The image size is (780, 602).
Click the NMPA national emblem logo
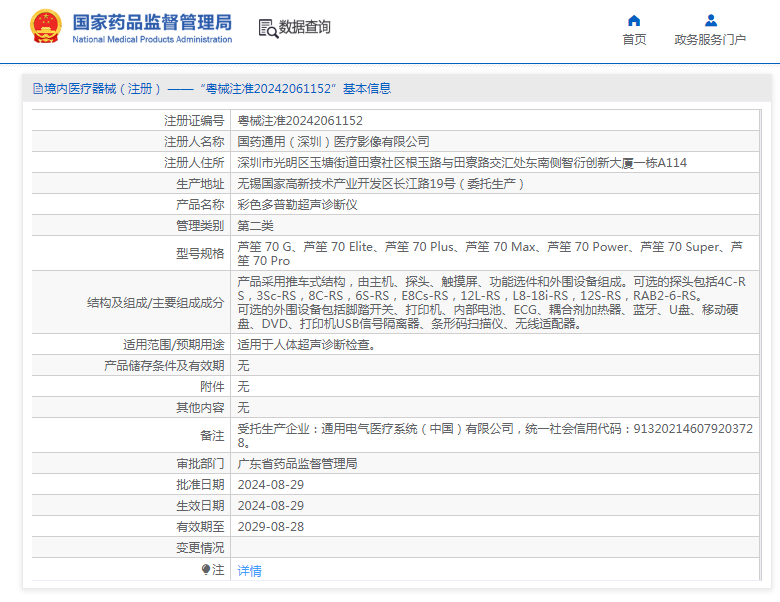pos(45,28)
